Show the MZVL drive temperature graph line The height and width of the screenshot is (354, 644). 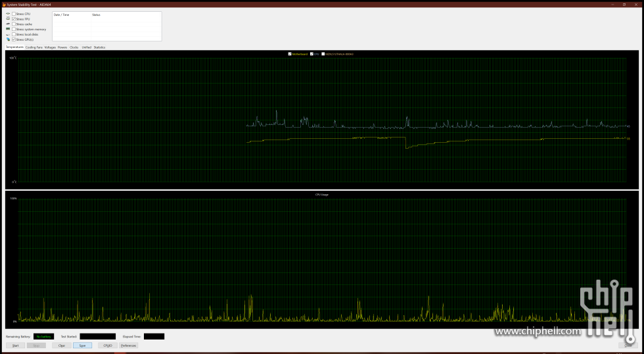click(323, 54)
